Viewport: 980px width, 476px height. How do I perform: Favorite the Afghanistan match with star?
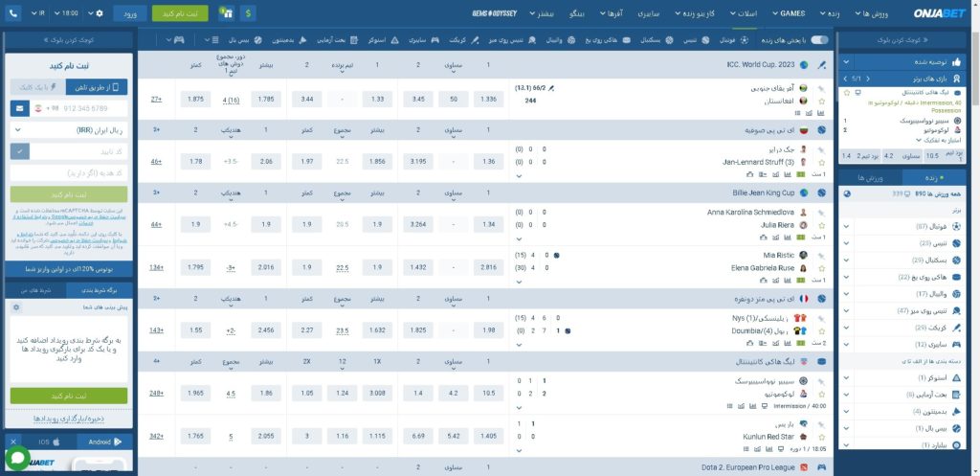pos(819,100)
